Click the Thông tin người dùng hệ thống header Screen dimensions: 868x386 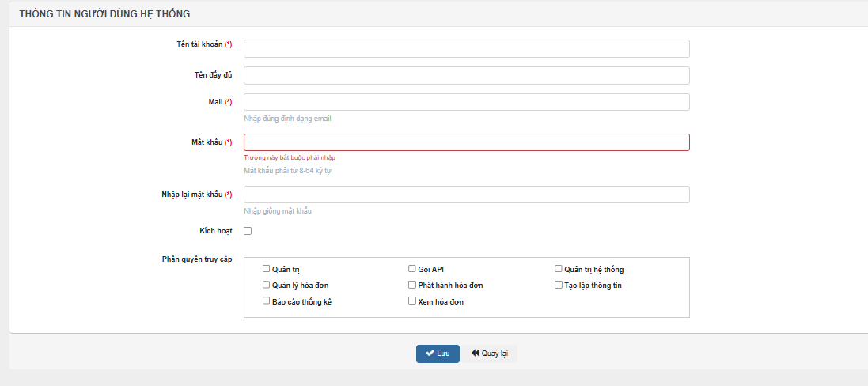[x=104, y=14]
